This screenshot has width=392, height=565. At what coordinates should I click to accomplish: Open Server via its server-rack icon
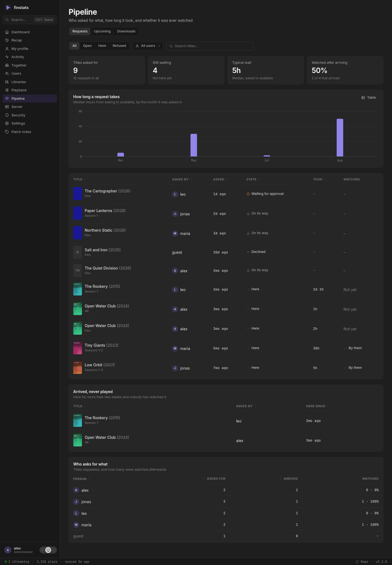click(x=7, y=107)
